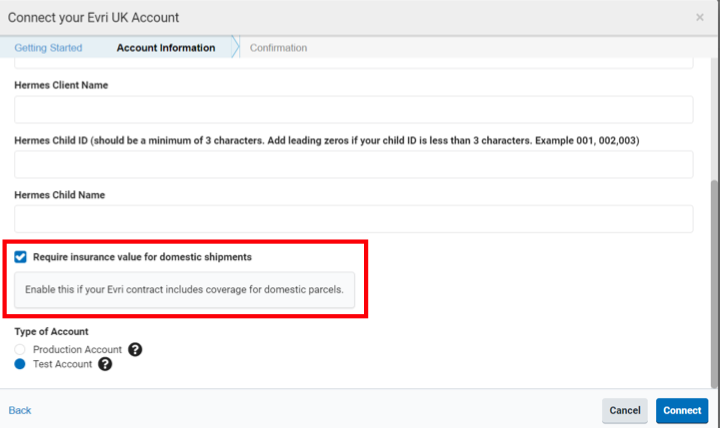Go to the Getting Started step

pos(48,48)
